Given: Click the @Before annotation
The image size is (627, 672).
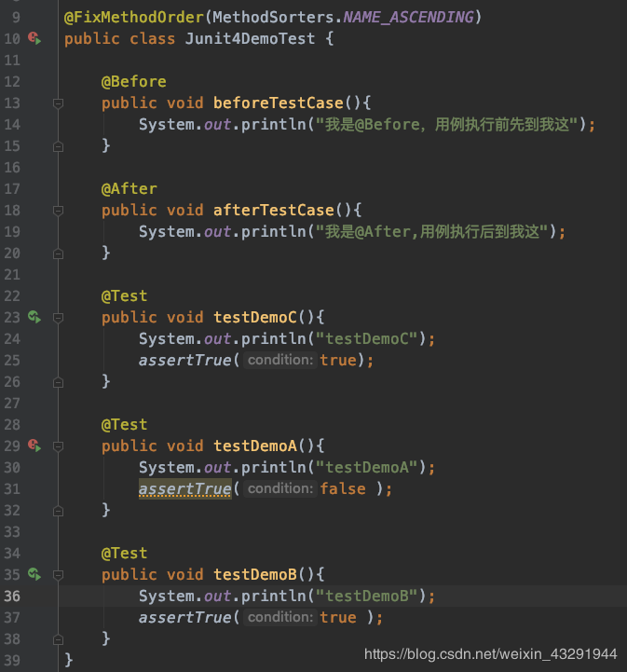Looking at the screenshot, I should click(133, 81).
